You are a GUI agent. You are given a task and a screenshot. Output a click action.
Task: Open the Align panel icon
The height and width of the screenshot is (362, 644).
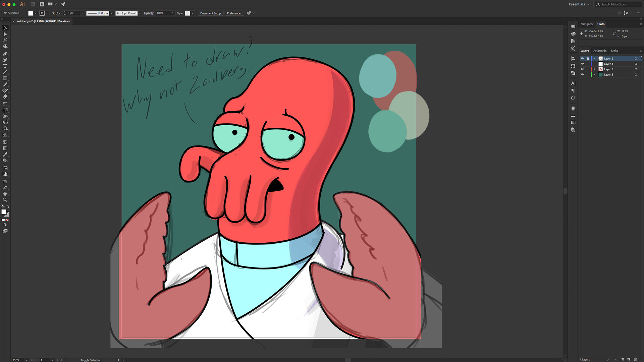tap(573, 59)
